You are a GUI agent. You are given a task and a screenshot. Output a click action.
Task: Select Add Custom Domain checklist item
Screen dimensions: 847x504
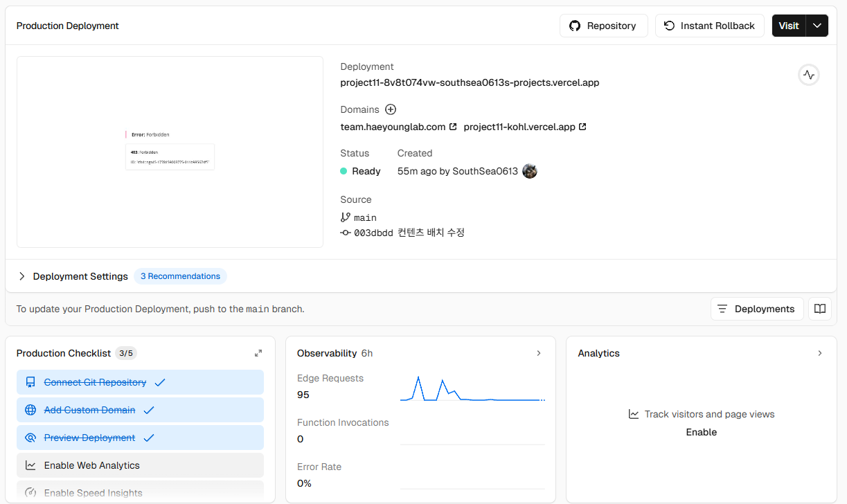click(140, 410)
